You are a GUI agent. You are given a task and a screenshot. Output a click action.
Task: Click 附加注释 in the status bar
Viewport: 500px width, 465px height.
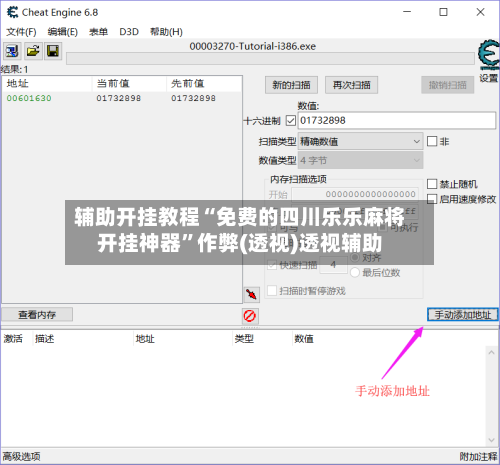coord(478,456)
